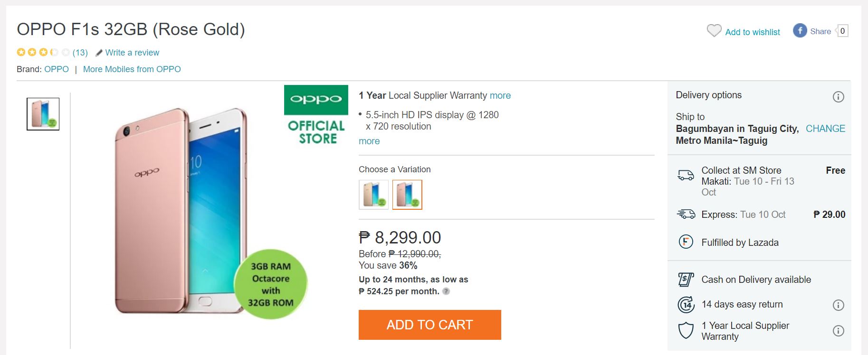Select the product thumbnail image
The height and width of the screenshot is (355, 868).
click(43, 114)
